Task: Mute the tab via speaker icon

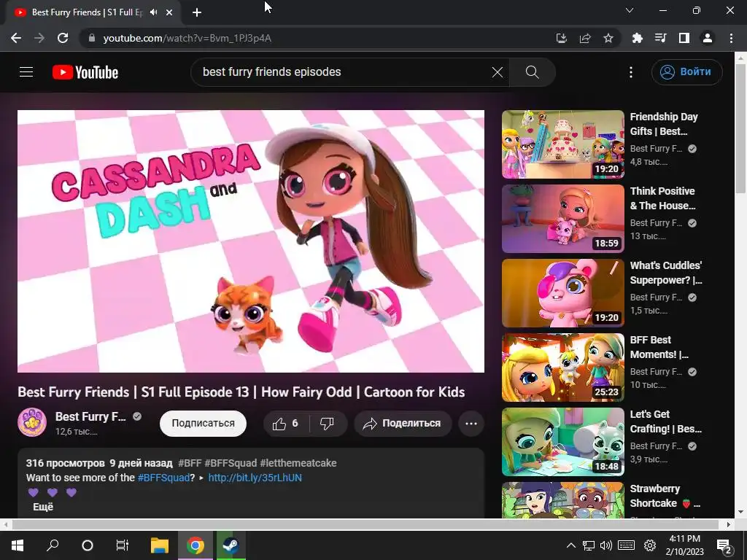Action: click(153, 12)
